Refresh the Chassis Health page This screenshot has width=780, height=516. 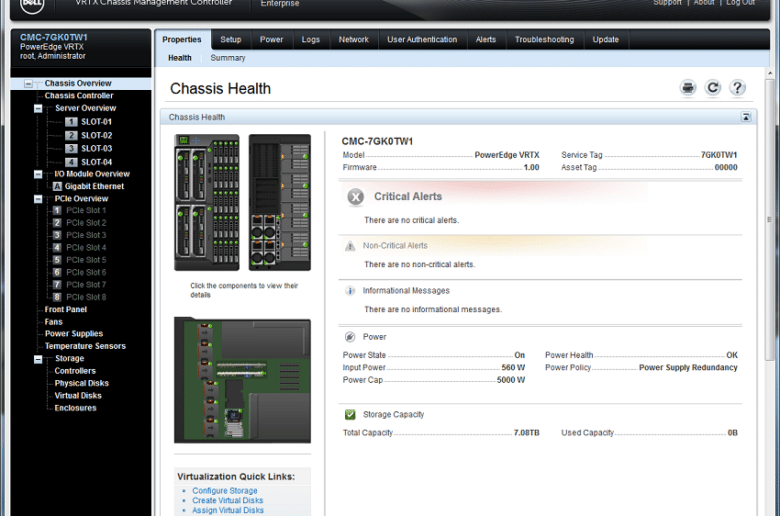pyautogui.click(x=712, y=88)
